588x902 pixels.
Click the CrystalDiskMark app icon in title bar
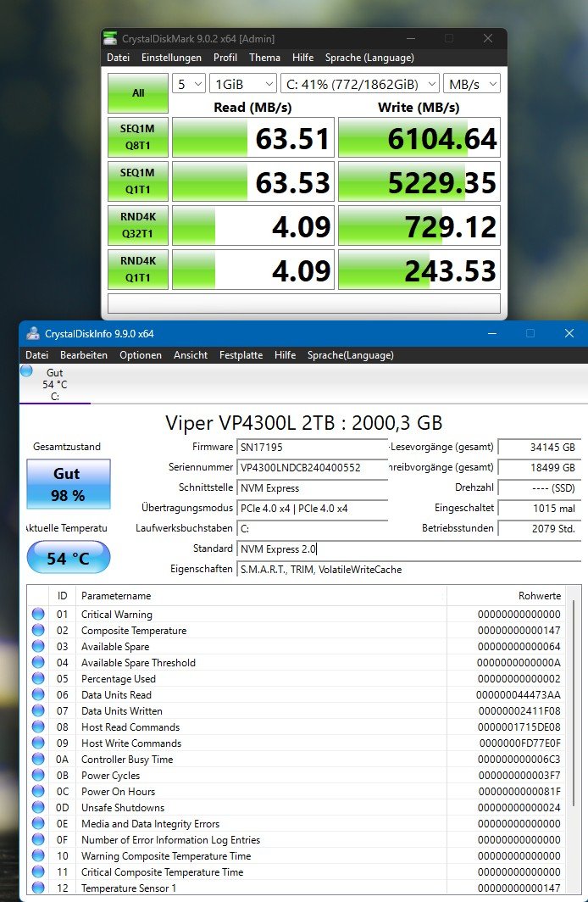point(110,38)
